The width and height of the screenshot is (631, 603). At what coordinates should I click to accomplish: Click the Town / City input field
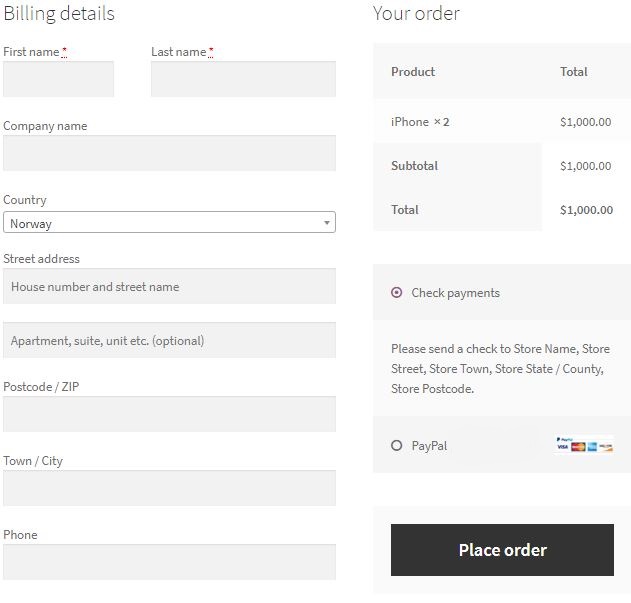[169, 488]
